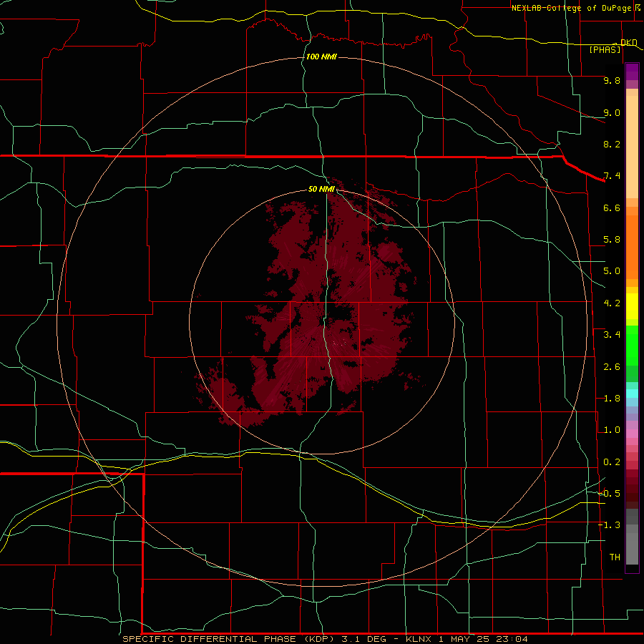
Task: Click the 9.8 value on the color scale
Action: 612,80
